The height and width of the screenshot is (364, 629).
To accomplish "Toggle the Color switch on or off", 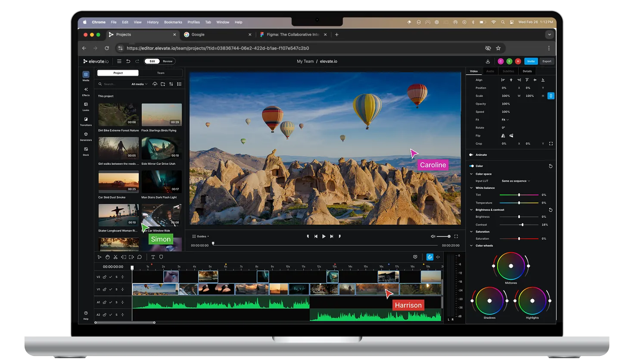I will click(471, 166).
